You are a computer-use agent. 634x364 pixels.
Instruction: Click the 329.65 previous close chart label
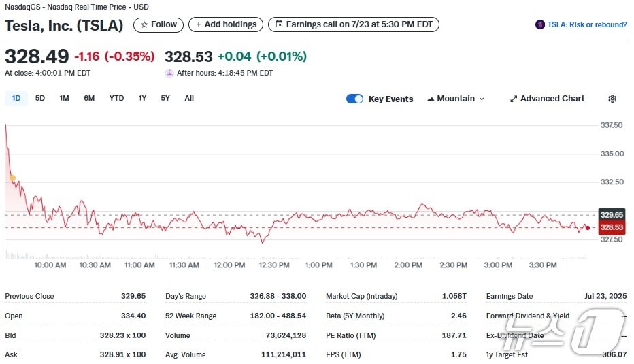tap(612, 214)
